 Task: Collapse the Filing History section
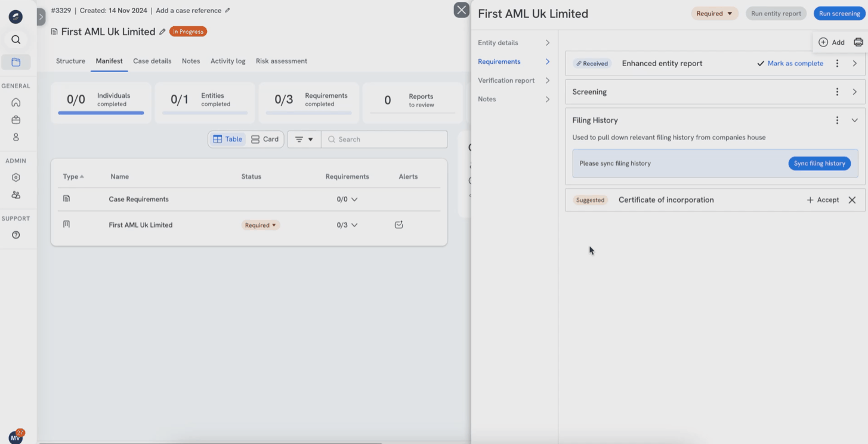(855, 120)
